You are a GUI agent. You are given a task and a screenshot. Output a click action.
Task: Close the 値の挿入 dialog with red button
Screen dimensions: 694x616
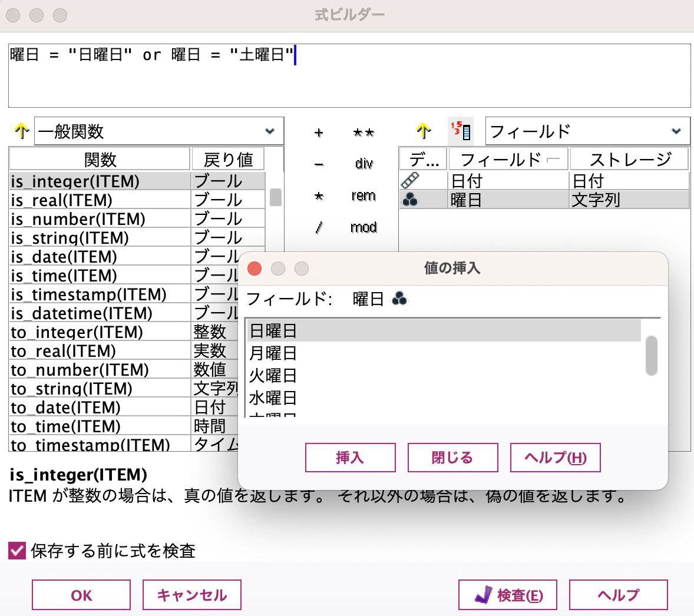pyautogui.click(x=255, y=269)
